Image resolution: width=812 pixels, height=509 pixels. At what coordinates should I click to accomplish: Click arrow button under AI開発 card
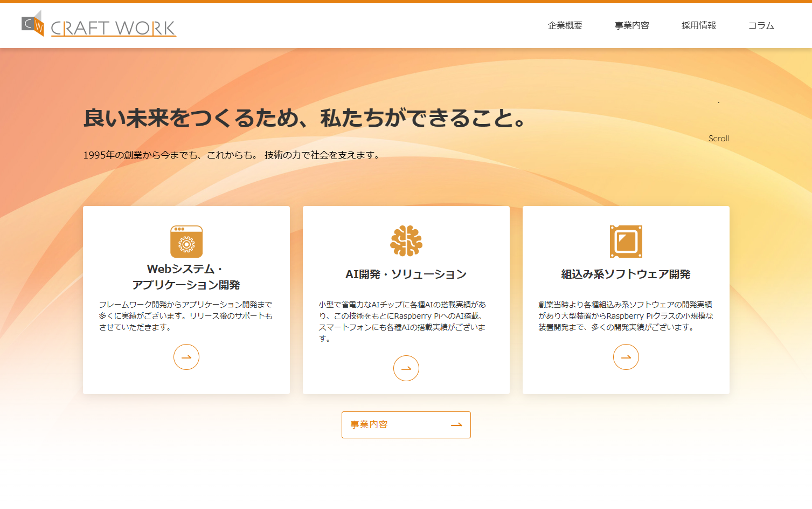pos(406,368)
